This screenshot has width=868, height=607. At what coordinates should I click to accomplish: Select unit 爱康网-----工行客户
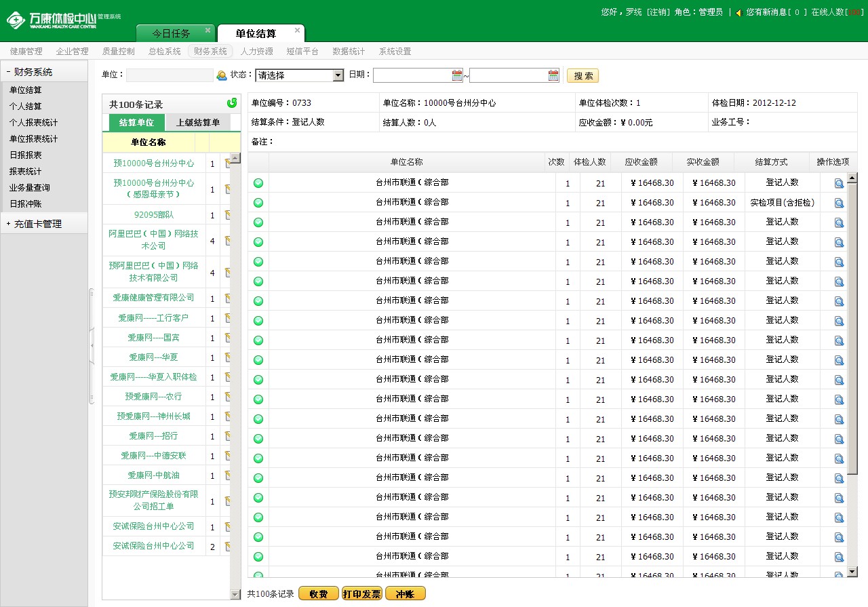(x=154, y=318)
